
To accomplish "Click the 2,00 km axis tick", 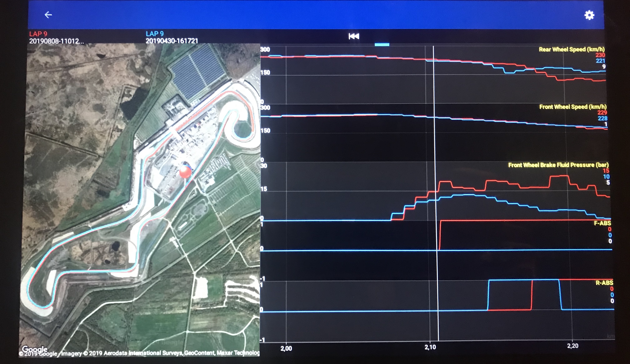I will coord(286,348).
